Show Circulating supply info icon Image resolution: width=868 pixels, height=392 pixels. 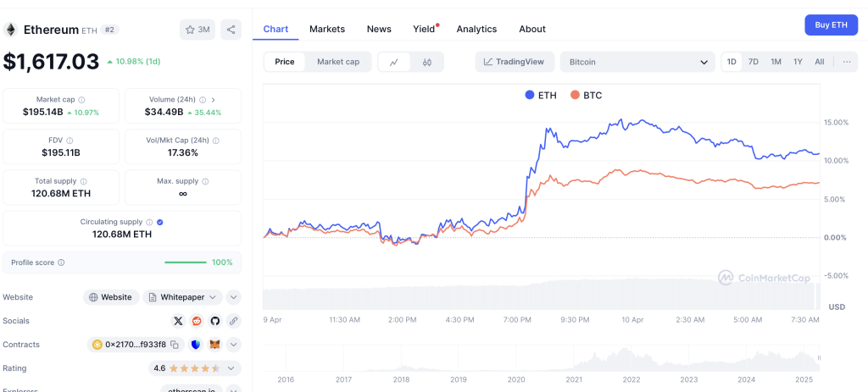coord(149,223)
